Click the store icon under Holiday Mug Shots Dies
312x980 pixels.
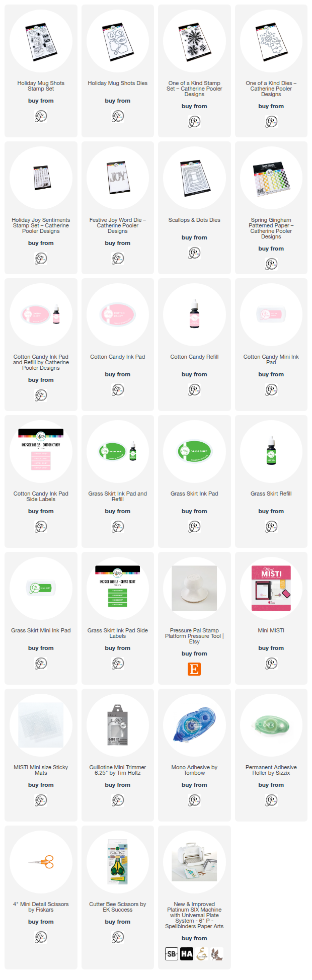pyautogui.click(x=118, y=116)
